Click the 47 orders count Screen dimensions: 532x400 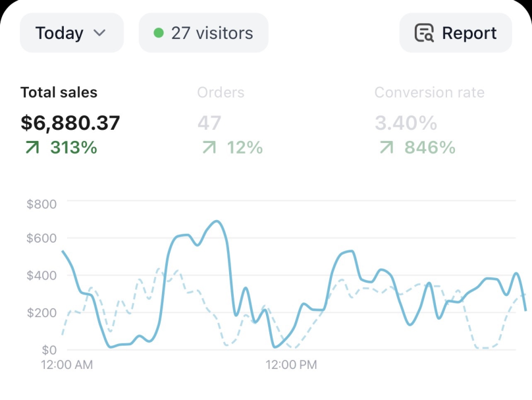209,123
